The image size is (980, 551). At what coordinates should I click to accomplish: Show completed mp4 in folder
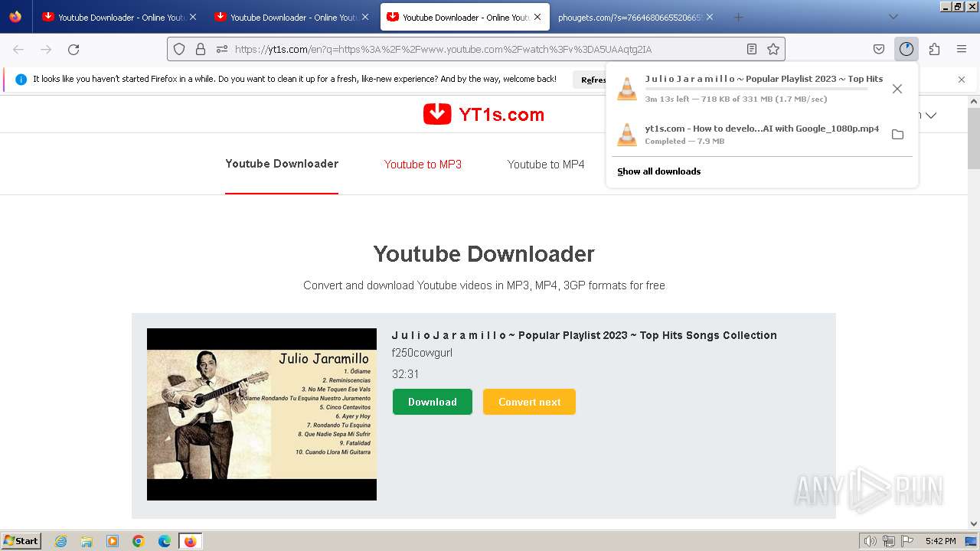point(897,135)
